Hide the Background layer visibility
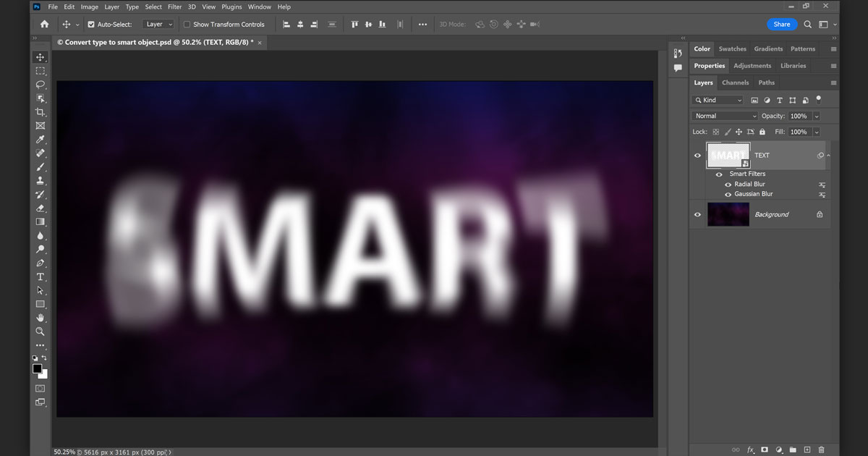 click(x=697, y=214)
